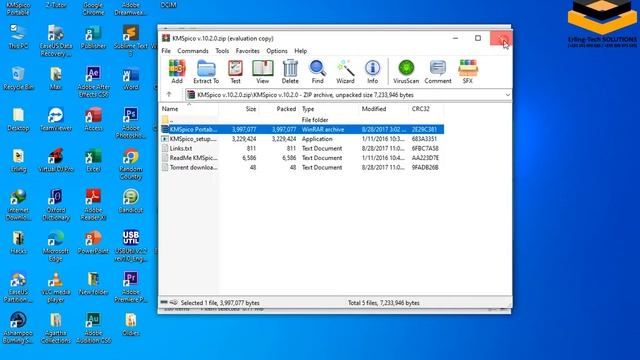
Task: Click the Adobe Premiere Pro desktop icon
Action: 131,287
